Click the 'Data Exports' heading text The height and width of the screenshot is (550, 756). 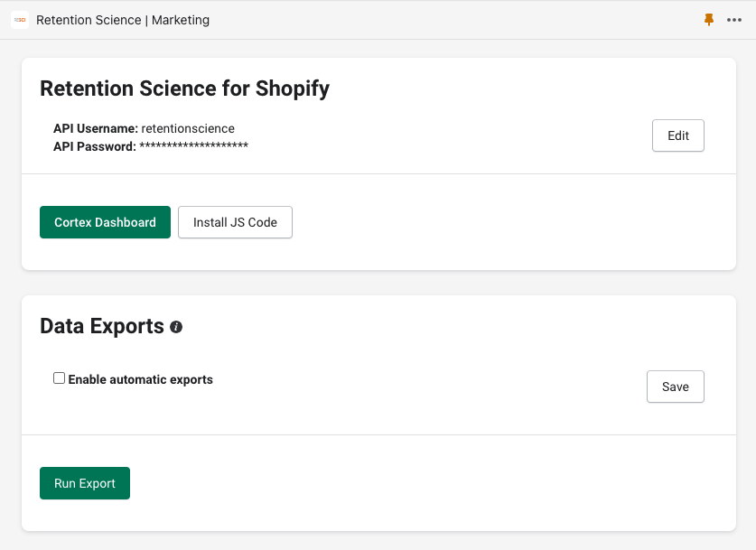click(102, 326)
